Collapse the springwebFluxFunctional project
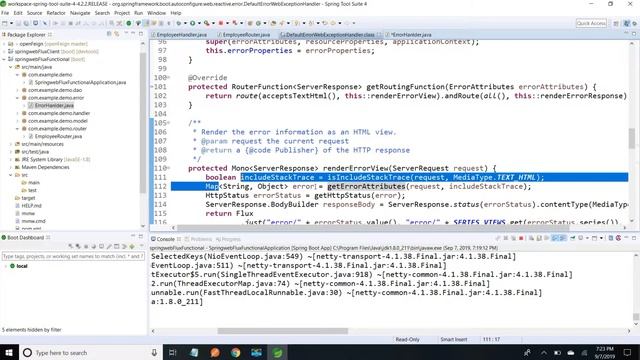The height and width of the screenshot is (360, 640). click(4, 59)
